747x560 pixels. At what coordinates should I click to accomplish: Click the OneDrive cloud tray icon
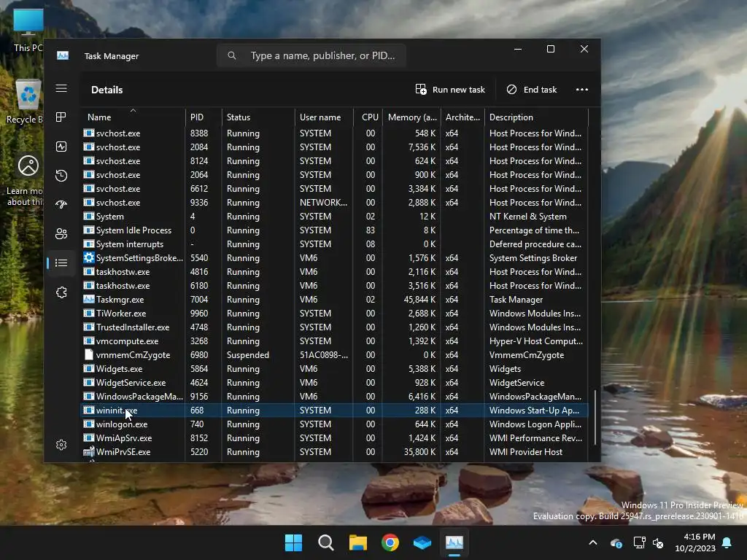tap(616, 542)
